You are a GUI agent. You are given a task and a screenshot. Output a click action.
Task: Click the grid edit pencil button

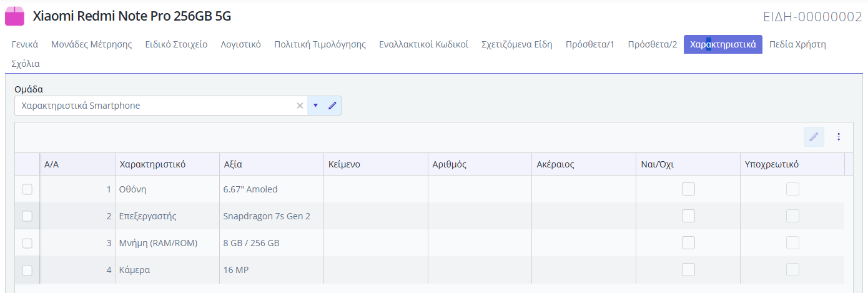pos(814,137)
